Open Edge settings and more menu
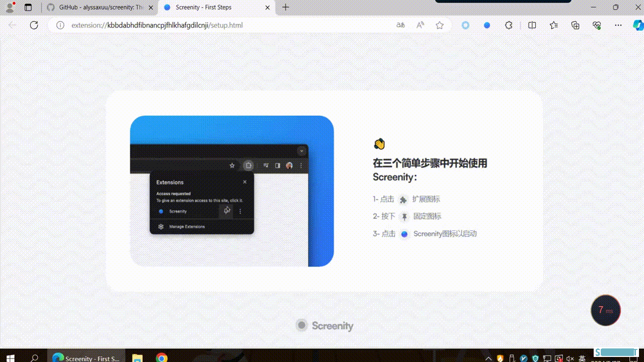The height and width of the screenshot is (362, 644). [x=619, y=25]
